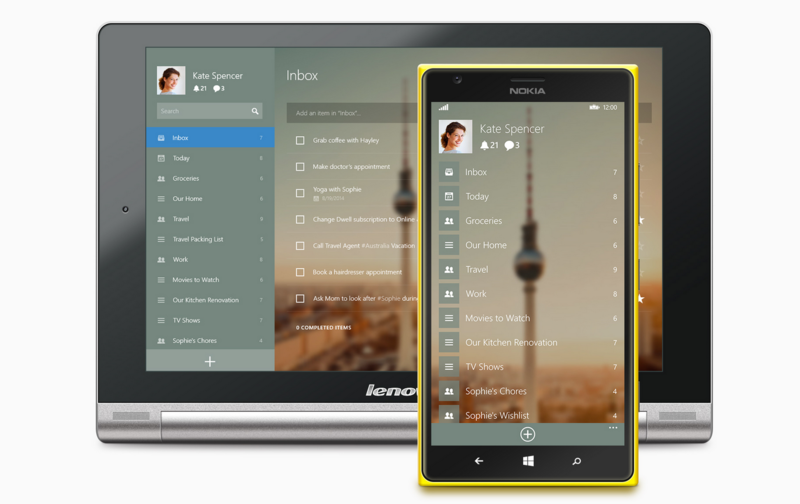This screenshot has height=504, width=800.
Task: Tap Kate Spencer name on phone
Action: pos(512,129)
